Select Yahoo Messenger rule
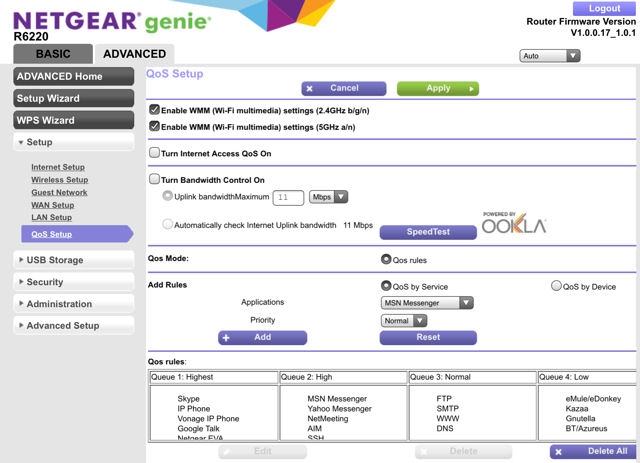 340,408
